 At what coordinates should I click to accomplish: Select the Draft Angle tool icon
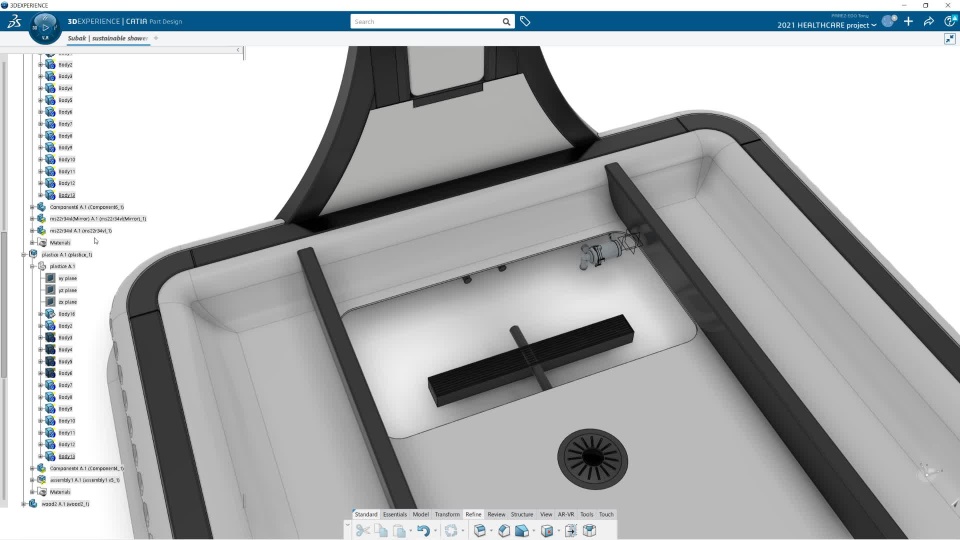tap(522, 530)
